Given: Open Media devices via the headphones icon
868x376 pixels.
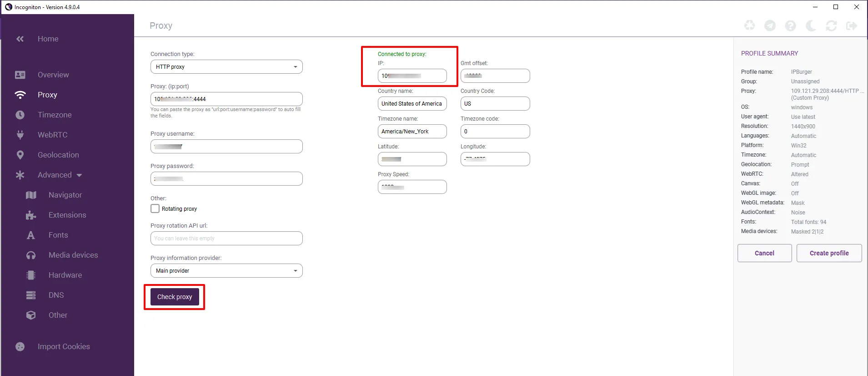Looking at the screenshot, I should [31, 255].
